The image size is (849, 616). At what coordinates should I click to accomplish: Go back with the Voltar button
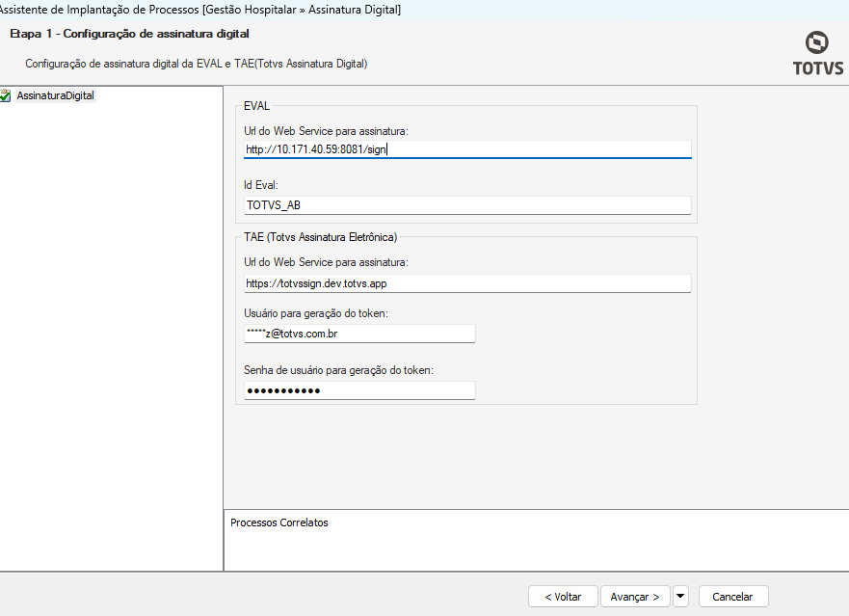tap(563, 597)
